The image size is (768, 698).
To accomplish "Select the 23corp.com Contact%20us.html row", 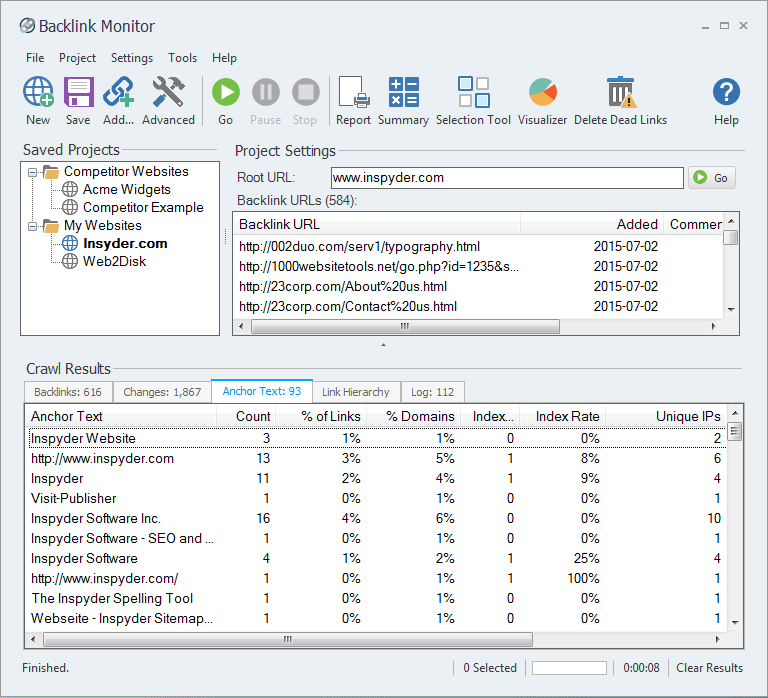I will click(478, 307).
